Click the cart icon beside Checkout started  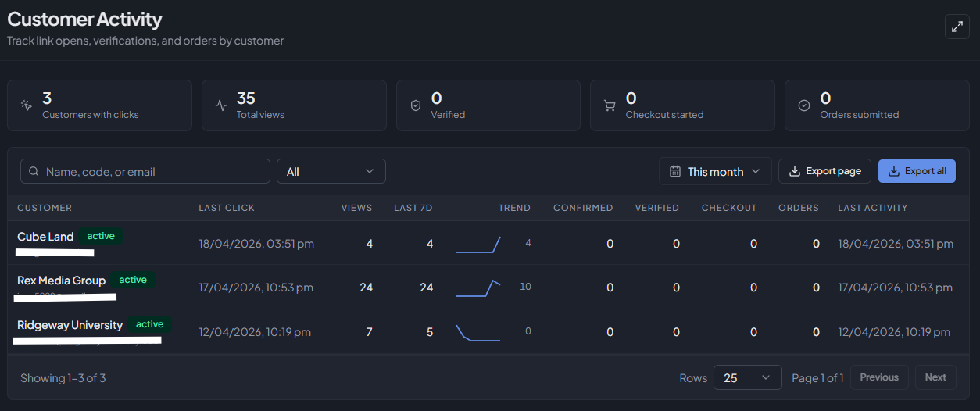(x=610, y=105)
